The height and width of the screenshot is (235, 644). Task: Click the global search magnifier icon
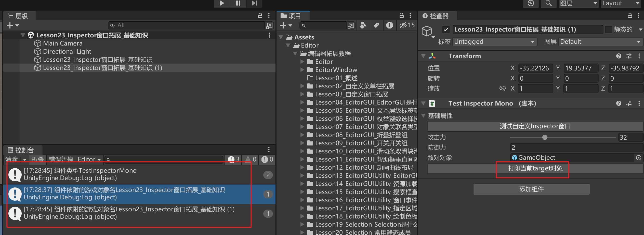point(548,3)
